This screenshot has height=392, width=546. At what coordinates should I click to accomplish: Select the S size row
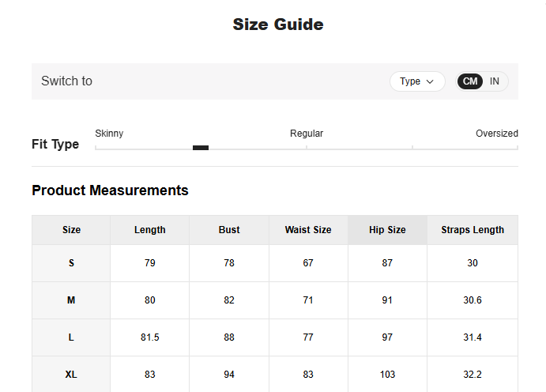click(x=71, y=263)
